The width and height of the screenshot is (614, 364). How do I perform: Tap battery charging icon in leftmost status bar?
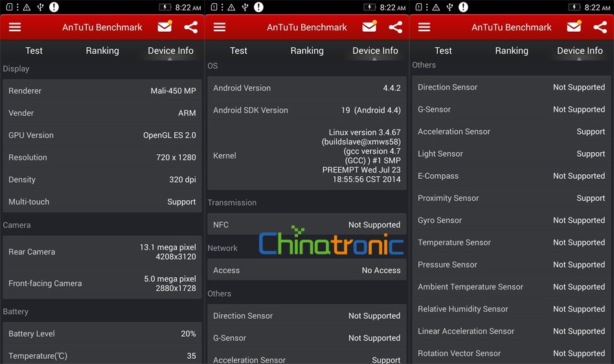[165, 7]
